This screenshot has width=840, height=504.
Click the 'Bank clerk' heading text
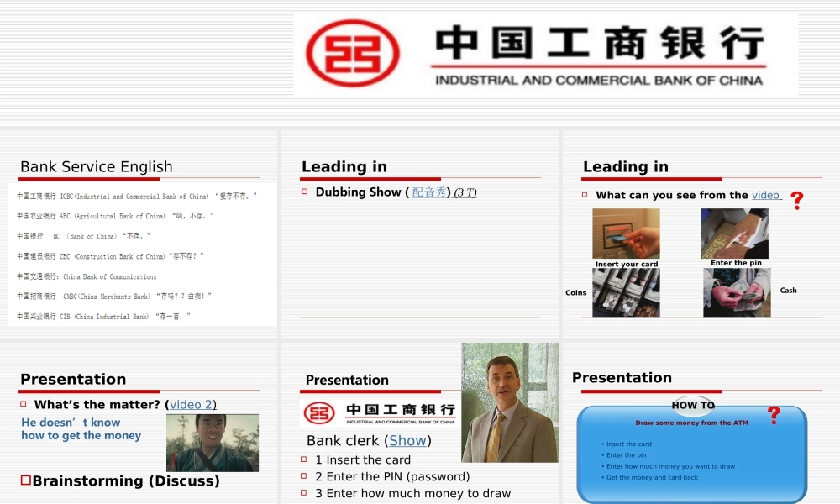click(x=343, y=440)
